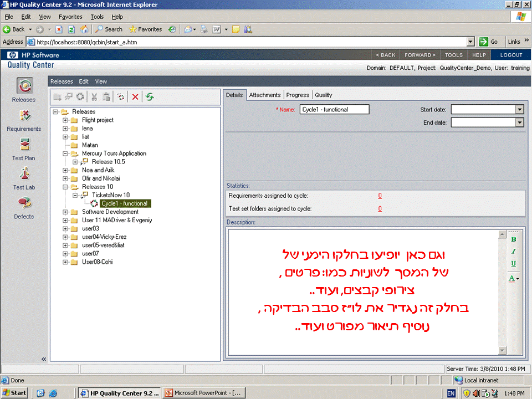Collapse the TicketsNow 10 release

[75, 195]
